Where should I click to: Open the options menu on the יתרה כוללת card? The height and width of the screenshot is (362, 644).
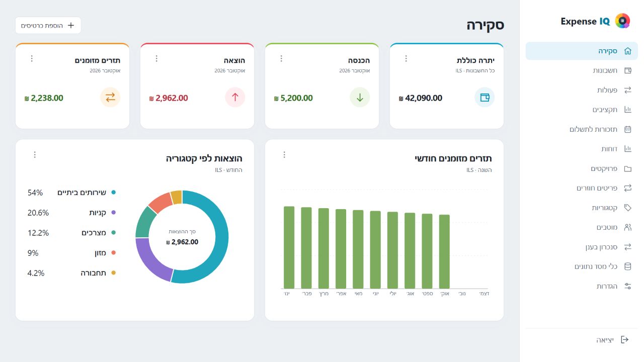tap(406, 59)
